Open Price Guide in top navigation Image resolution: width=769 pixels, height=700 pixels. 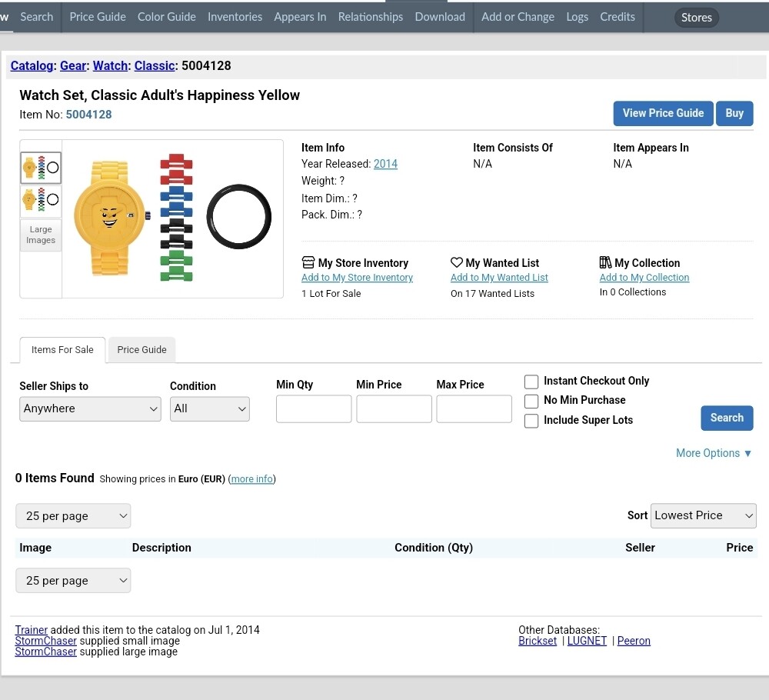[x=98, y=17]
